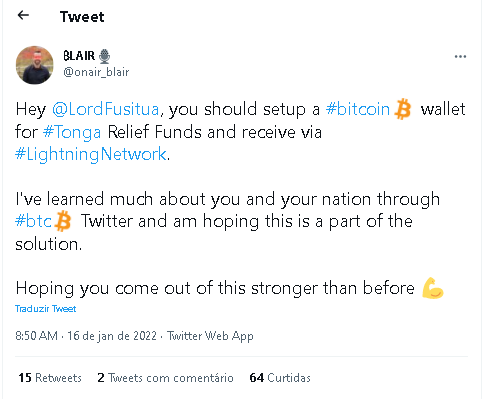Open BLAIR's profile picture
Image resolution: width=483 pixels, height=399 pixels.
coord(35,65)
